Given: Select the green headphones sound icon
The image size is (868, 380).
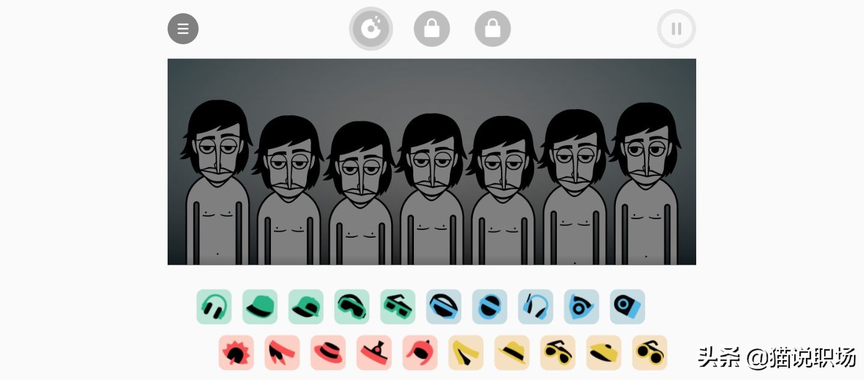Looking at the screenshot, I should (214, 307).
